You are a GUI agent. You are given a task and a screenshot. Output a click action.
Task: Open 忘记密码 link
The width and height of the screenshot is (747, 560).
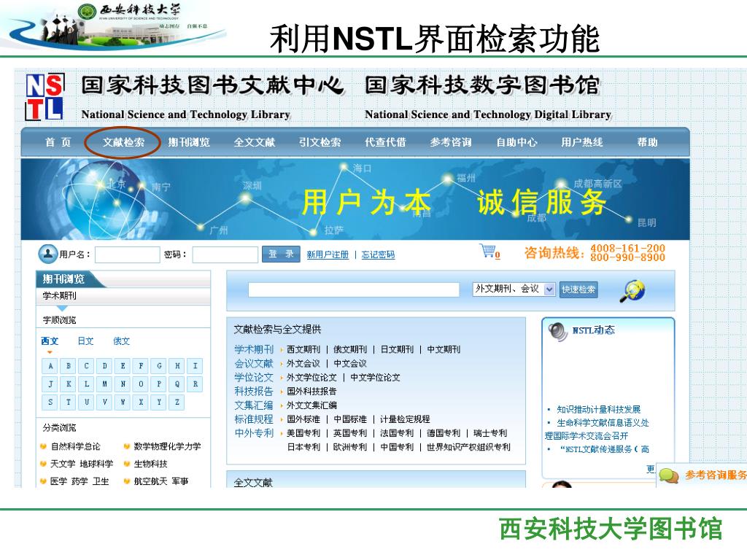(x=379, y=254)
